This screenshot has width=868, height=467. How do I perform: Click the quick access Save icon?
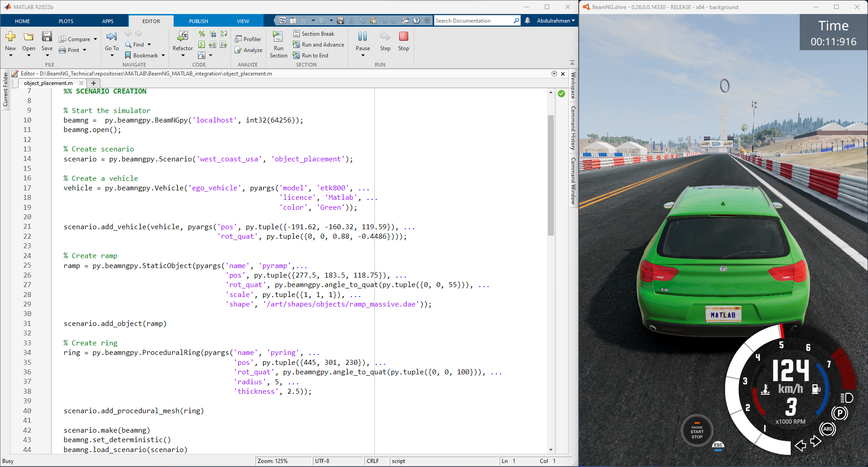340,21
